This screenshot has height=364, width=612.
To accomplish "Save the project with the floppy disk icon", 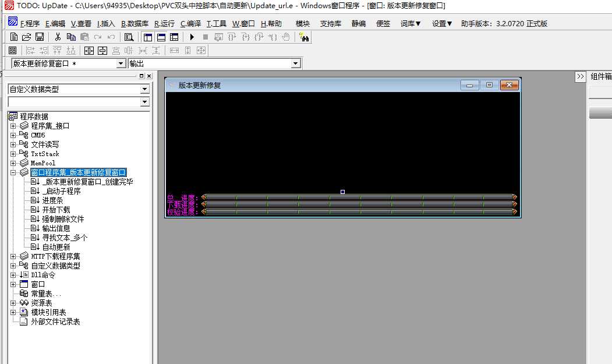I will point(40,37).
